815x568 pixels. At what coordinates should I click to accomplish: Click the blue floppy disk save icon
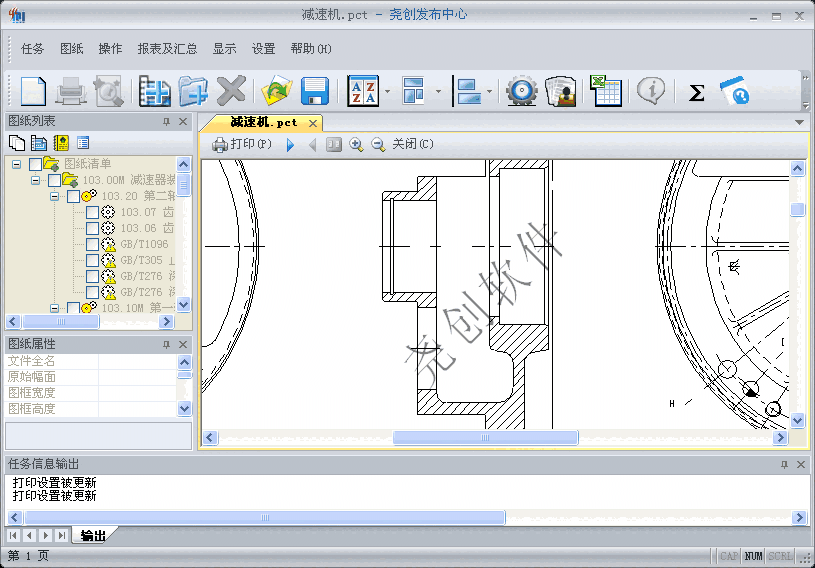[x=315, y=92]
